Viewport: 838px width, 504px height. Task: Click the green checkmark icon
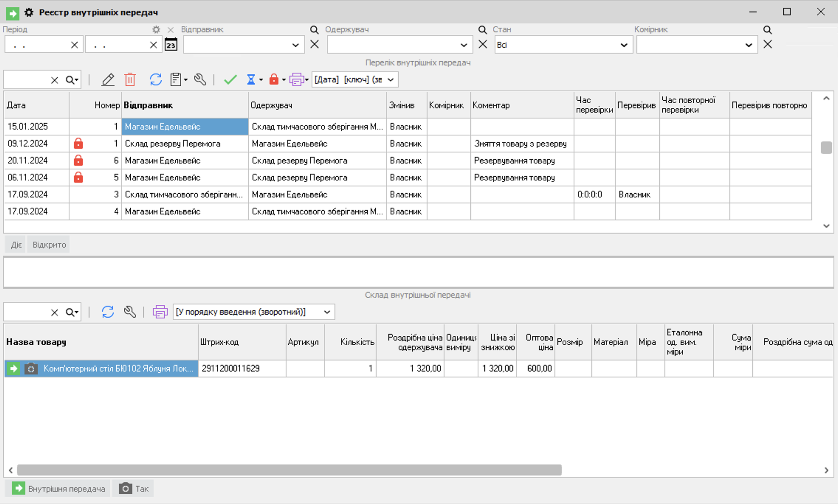pyautogui.click(x=230, y=80)
